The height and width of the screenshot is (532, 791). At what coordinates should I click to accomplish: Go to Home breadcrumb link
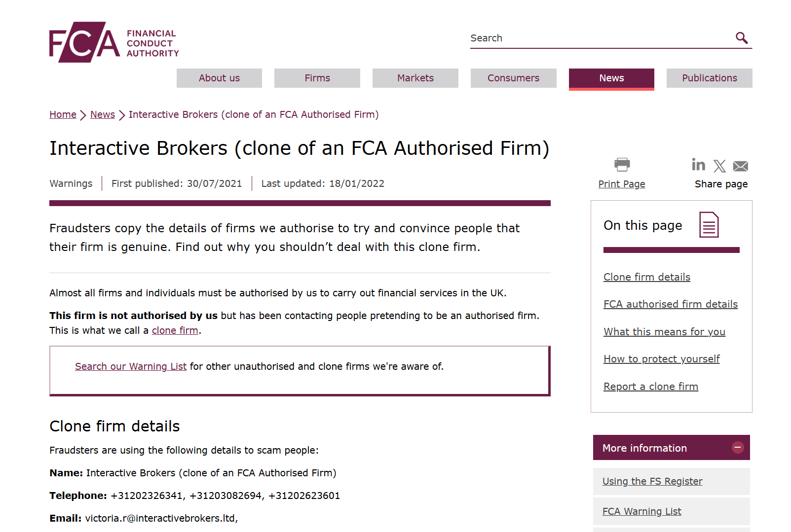pos(63,114)
